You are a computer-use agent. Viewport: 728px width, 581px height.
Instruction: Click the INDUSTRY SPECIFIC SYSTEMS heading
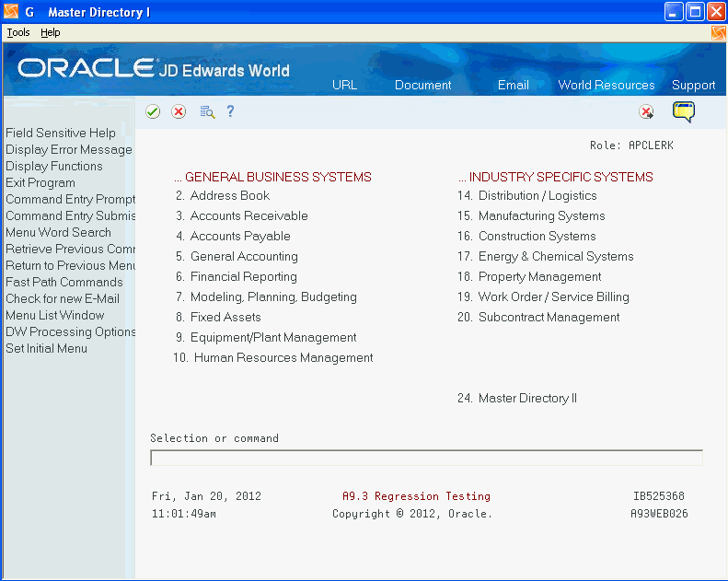tap(555, 177)
